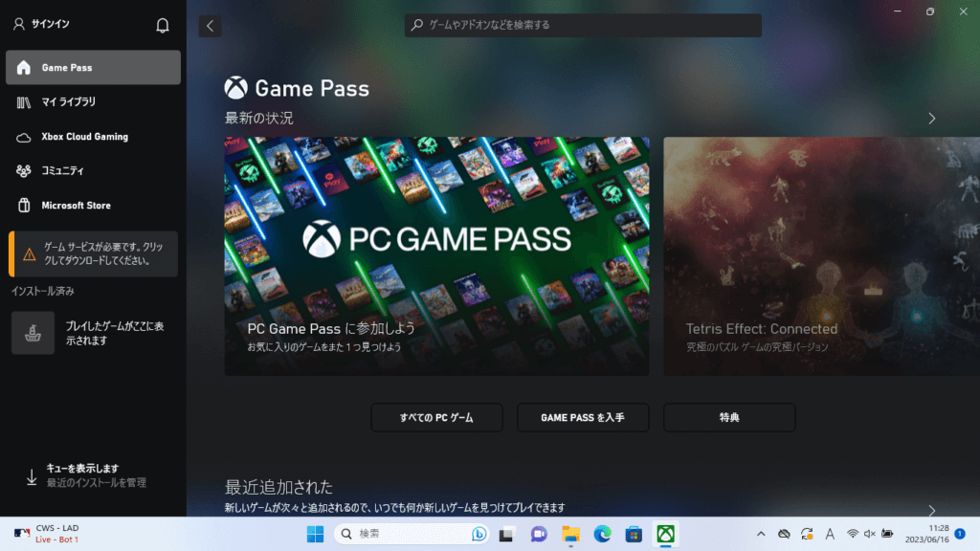Image resolution: width=980 pixels, height=551 pixels.
Task: Select the Game Pass home tab
Action: point(93,68)
